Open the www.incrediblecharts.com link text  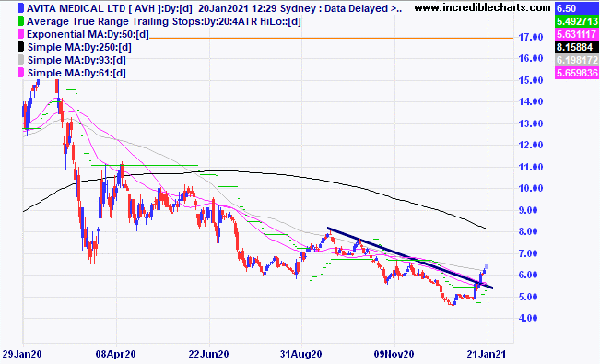[x=483, y=7]
